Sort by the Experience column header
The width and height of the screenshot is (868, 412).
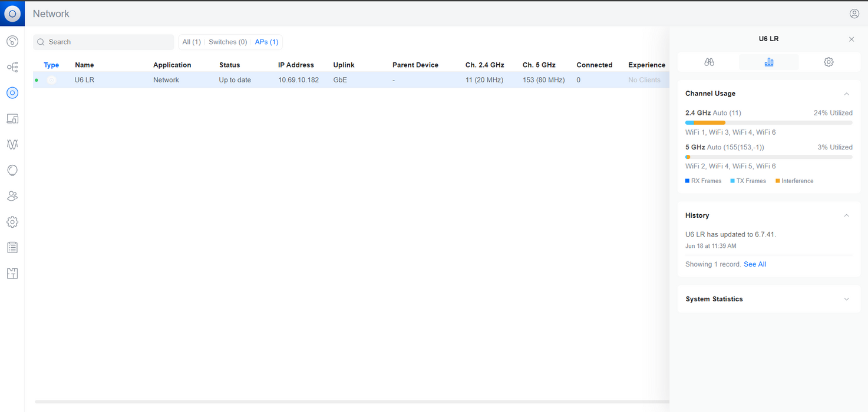click(647, 65)
